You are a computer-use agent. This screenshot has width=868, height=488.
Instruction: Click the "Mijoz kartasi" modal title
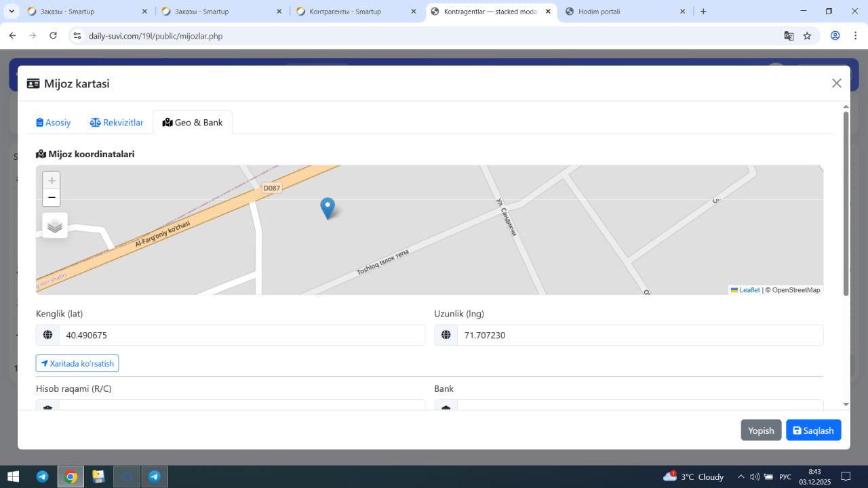[x=77, y=83]
